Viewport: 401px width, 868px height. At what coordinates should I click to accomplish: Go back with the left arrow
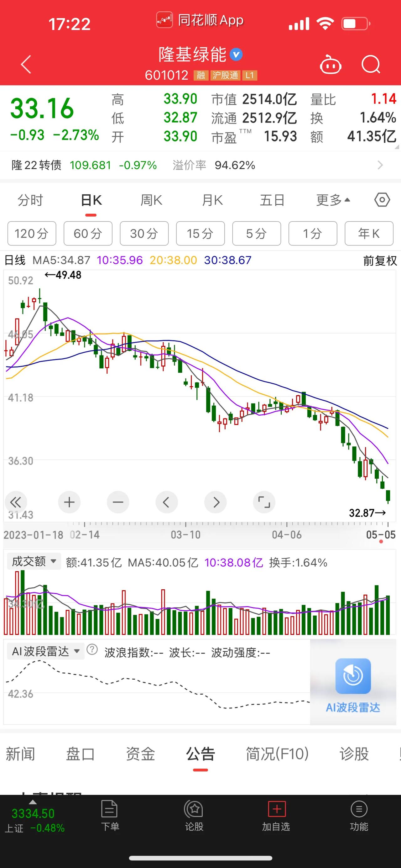[x=26, y=64]
